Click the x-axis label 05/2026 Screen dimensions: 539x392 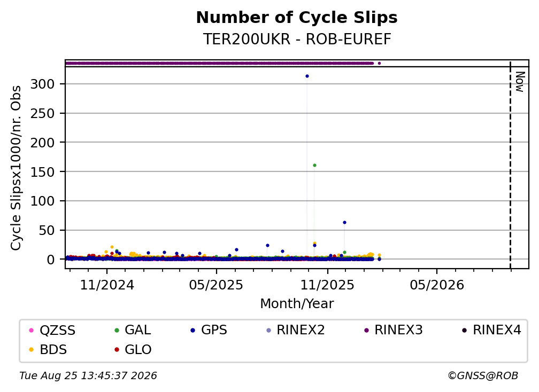click(x=437, y=285)
